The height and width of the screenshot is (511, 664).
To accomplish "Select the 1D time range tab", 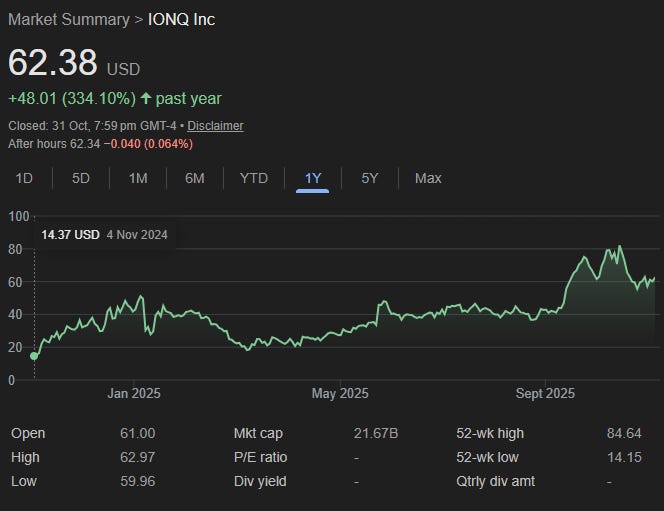I will click(24, 178).
